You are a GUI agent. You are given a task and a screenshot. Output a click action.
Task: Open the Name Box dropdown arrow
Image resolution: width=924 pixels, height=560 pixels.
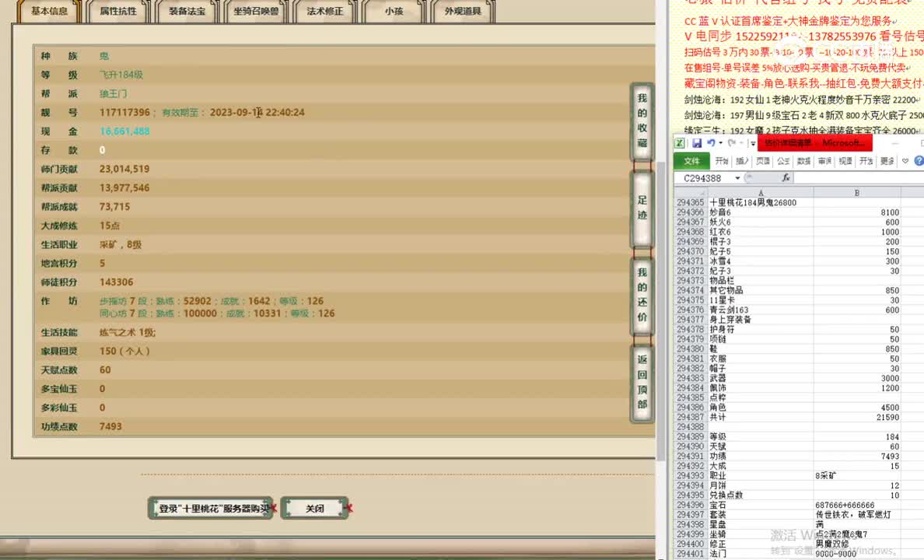[738, 177]
